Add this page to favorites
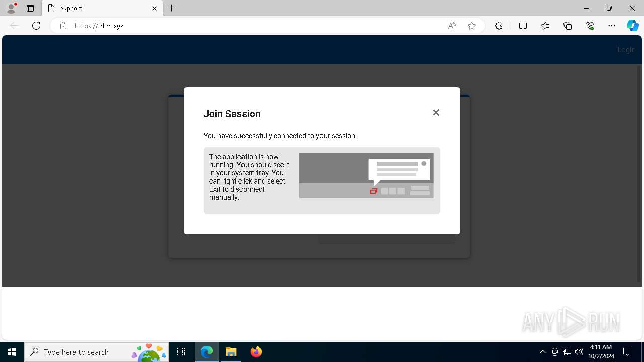This screenshot has height=362, width=644. pos(472,26)
